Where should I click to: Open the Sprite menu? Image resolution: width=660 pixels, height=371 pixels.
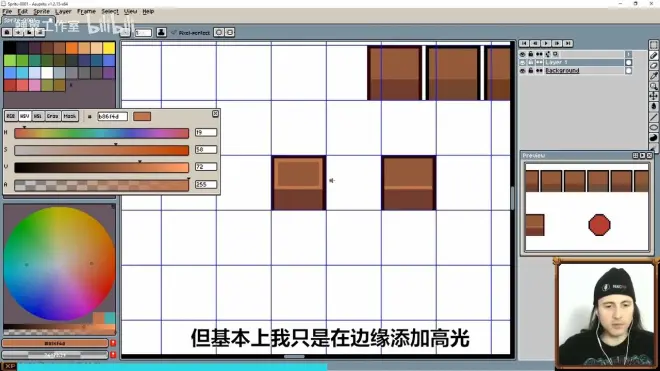tap(41, 11)
